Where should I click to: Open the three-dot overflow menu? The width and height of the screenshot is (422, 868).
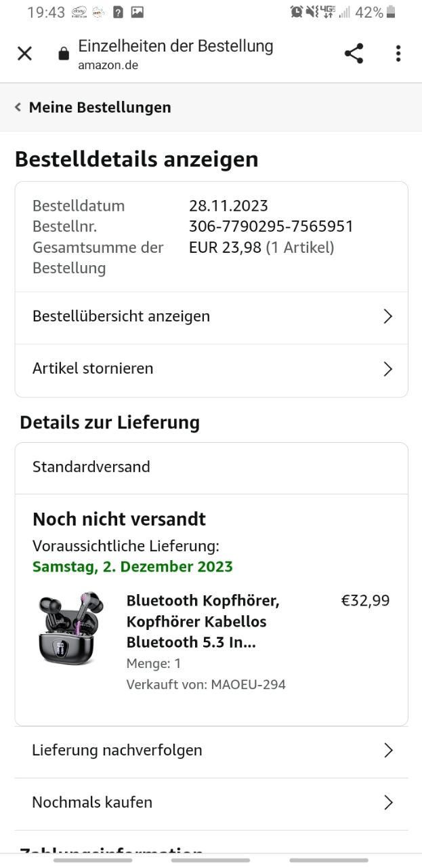pyautogui.click(x=398, y=54)
